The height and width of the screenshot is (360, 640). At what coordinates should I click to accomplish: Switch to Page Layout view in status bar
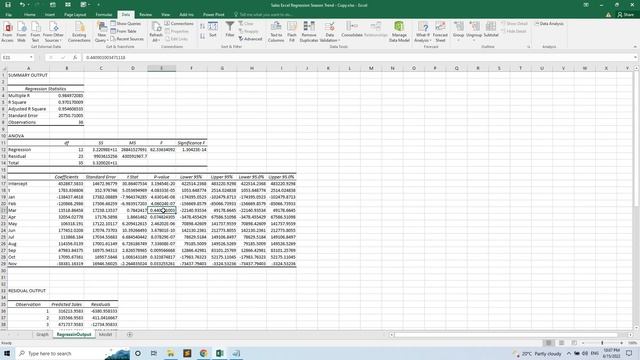click(x=562, y=343)
